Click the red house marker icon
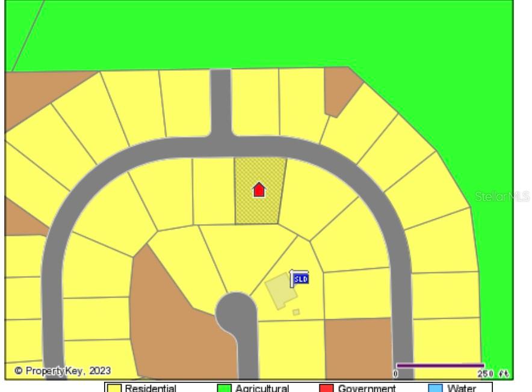 pyautogui.click(x=259, y=190)
